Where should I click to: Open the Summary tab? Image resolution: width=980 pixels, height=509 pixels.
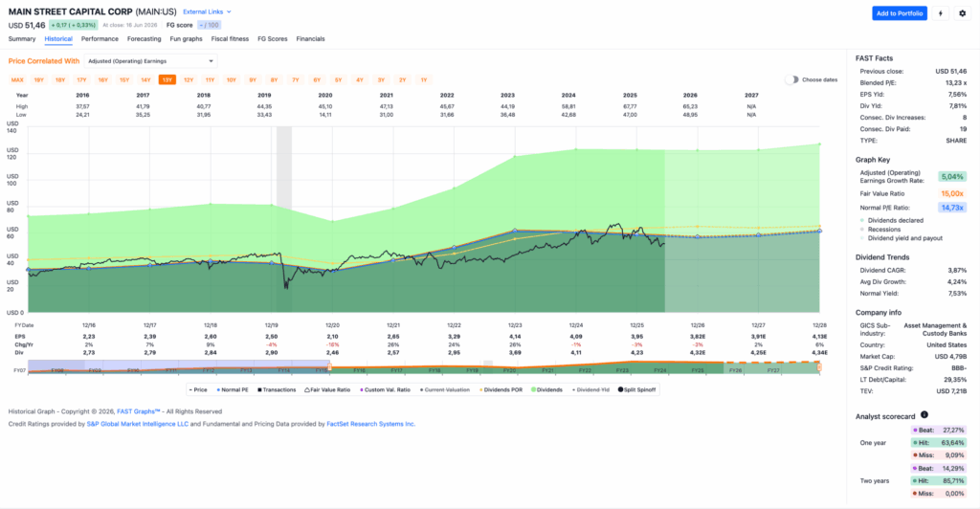22,38
